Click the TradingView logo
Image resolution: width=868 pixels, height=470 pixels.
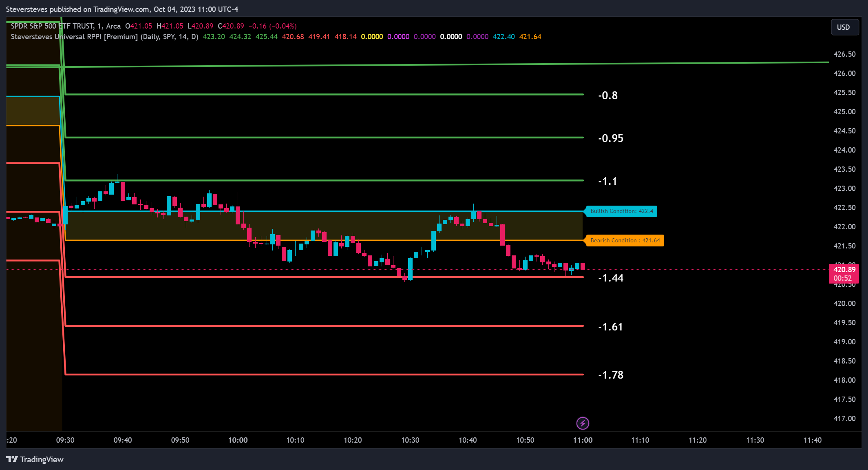35,459
